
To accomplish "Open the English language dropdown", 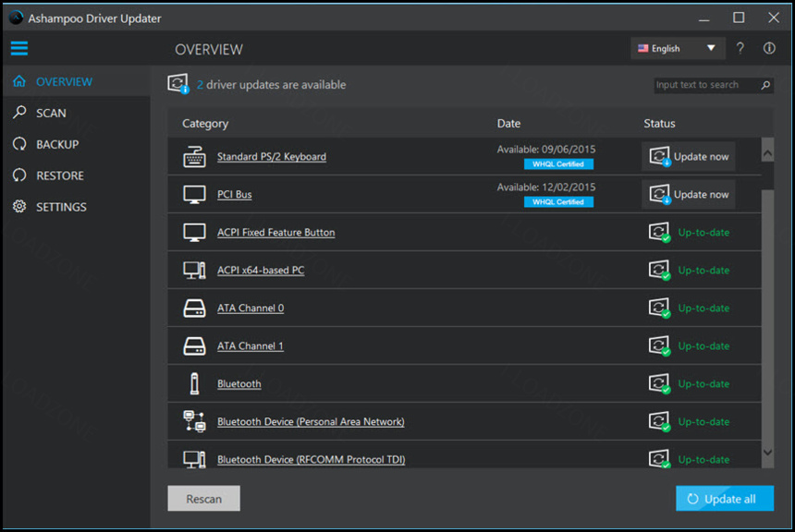I will pyautogui.click(x=678, y=48).
